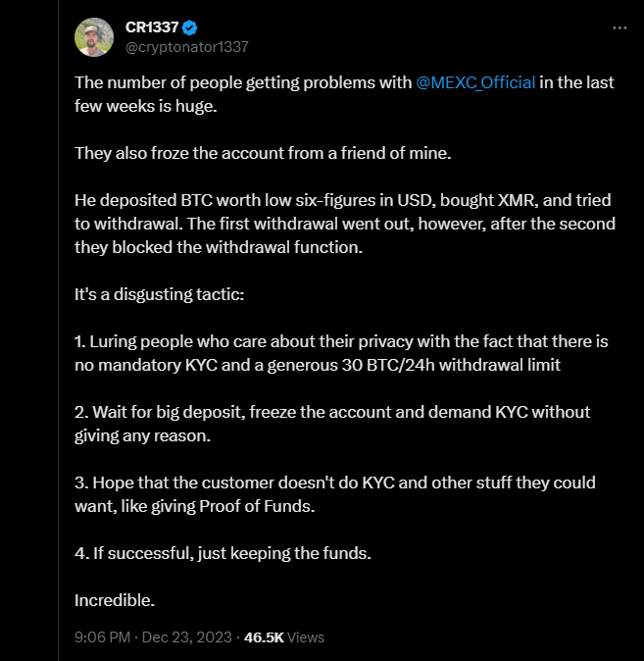Open the @MEXC_Official mention link
644x661 pixels.
point(475,82)
